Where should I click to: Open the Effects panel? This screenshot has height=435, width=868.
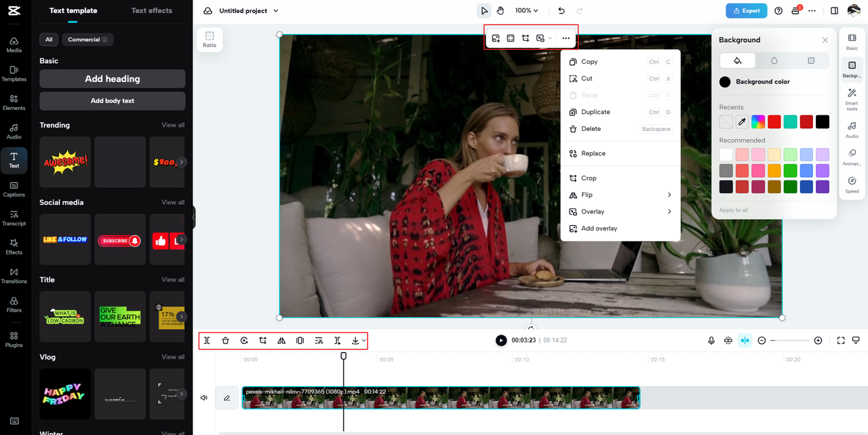pyautogui.click(x=14, y=247)
